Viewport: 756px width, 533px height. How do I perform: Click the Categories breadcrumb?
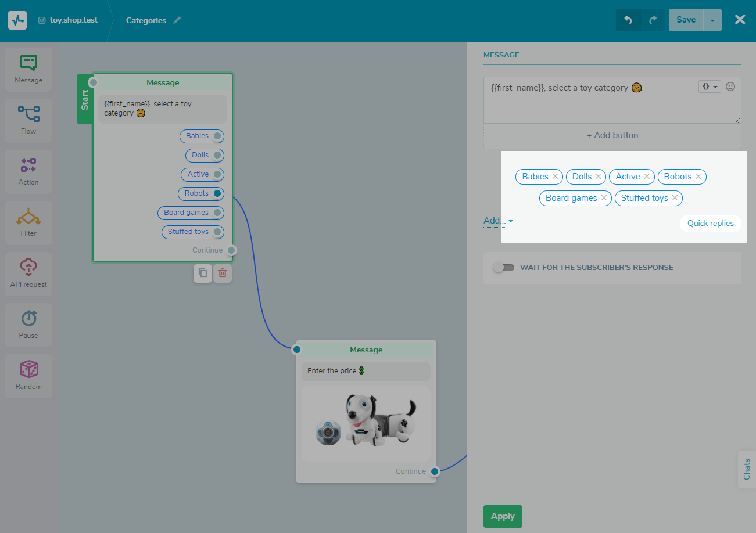[146, 20]
